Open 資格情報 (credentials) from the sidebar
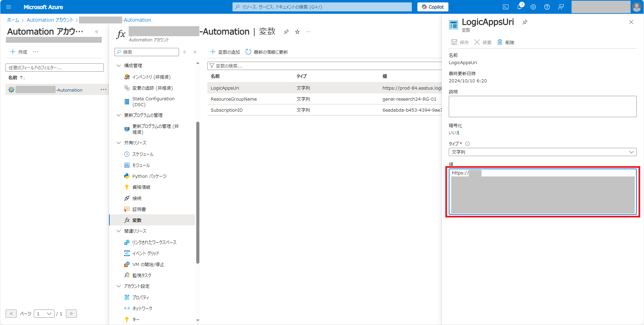This screenshot has height=325, width=644. point(141,187)
